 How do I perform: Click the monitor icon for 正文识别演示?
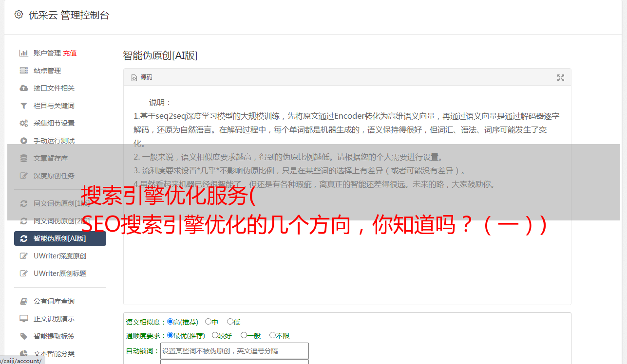[x=23, y=319]
